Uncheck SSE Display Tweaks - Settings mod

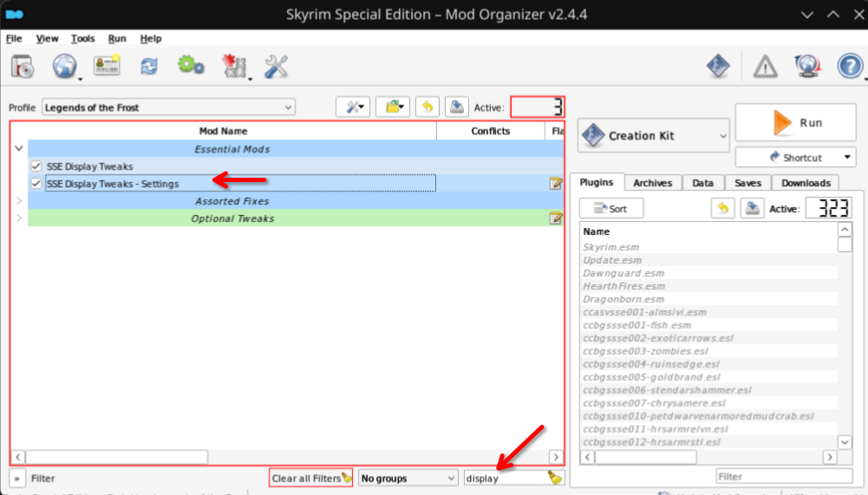pyautogui.click(x=36, y=183)
